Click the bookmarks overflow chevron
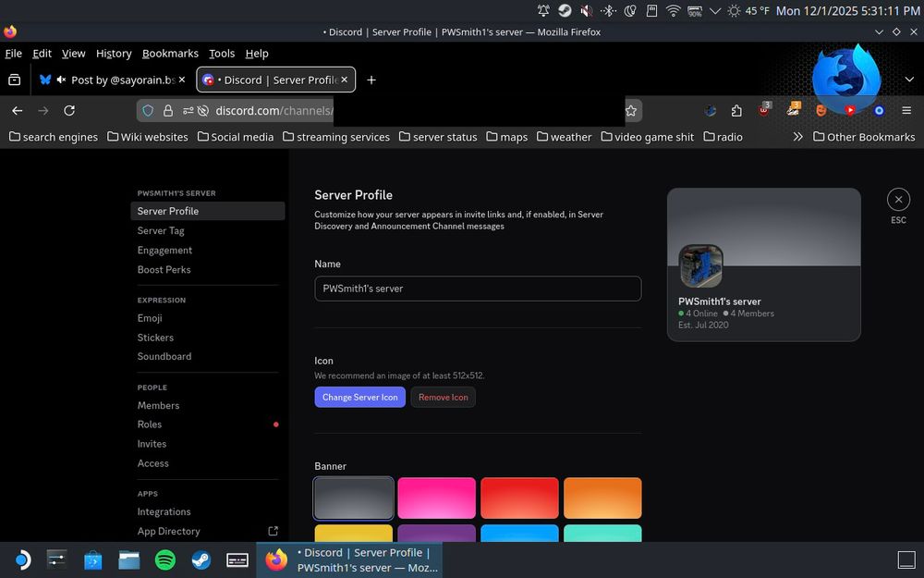Screen dimensions: 924x578 pos(796,137)
